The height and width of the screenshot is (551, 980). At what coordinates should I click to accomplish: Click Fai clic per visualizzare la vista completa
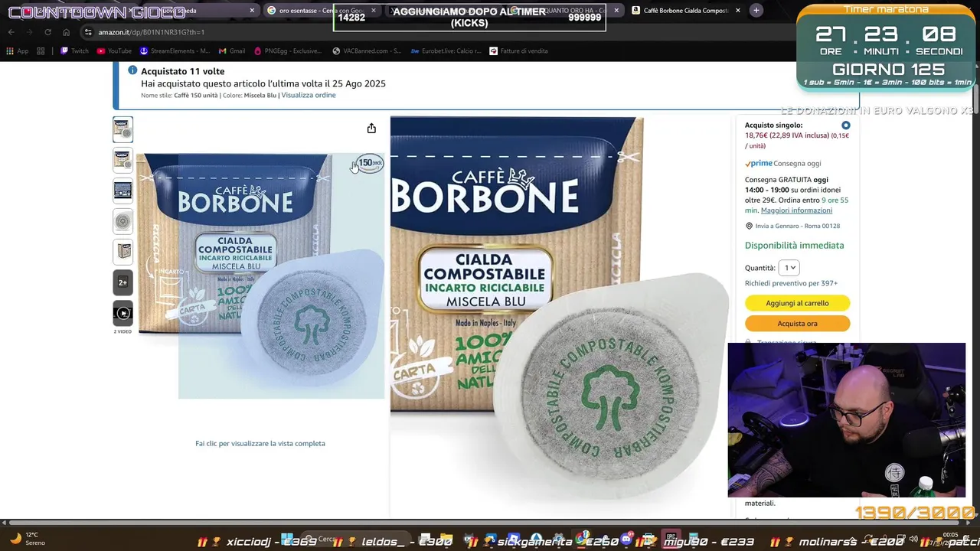tap(260, 444)
